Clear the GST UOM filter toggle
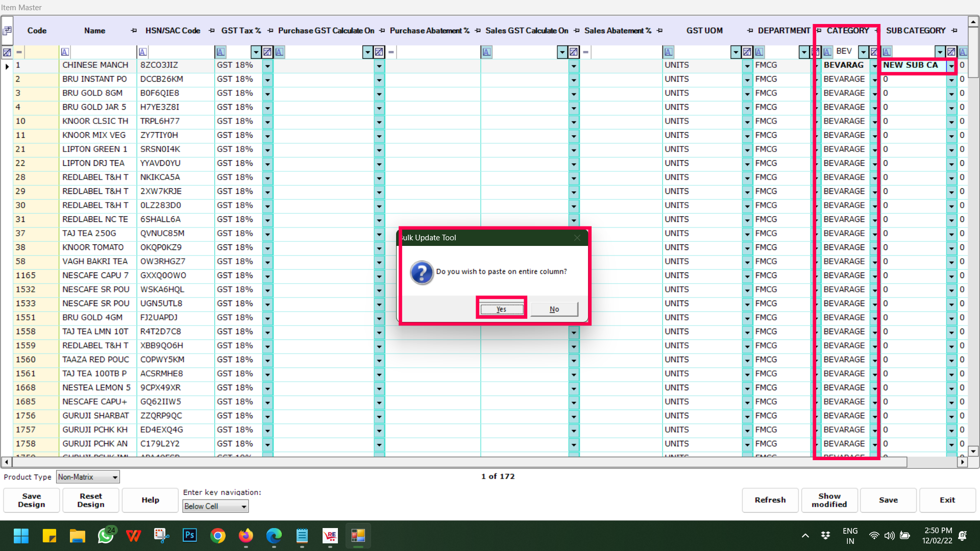The width and height of the screenshot is (980, 551). click(x=747, y=52)
